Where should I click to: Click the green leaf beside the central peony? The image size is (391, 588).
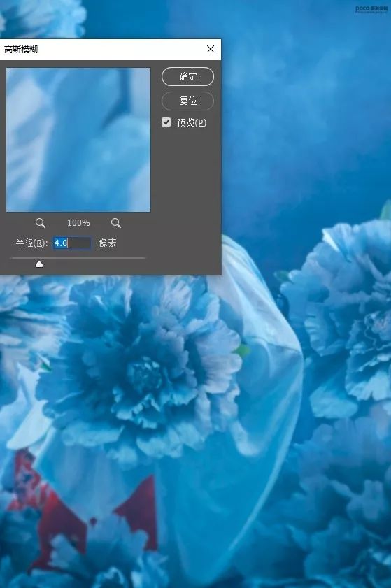pos(243,351)
